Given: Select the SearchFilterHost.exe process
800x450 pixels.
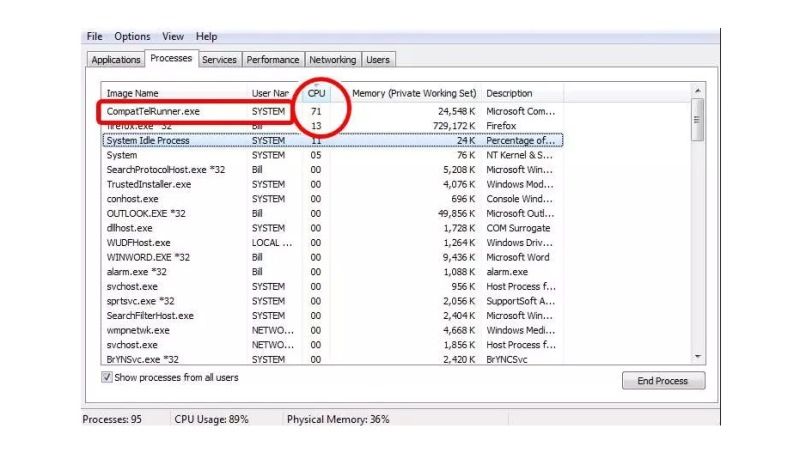Looking at the screenshot, I should [333, 316].
